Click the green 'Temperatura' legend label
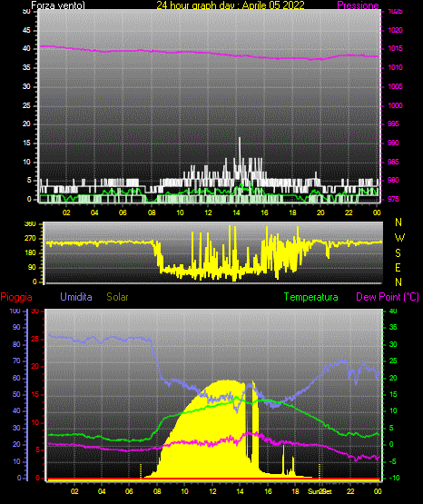This screenshot has width=423, height=504. tap(311, 297)
